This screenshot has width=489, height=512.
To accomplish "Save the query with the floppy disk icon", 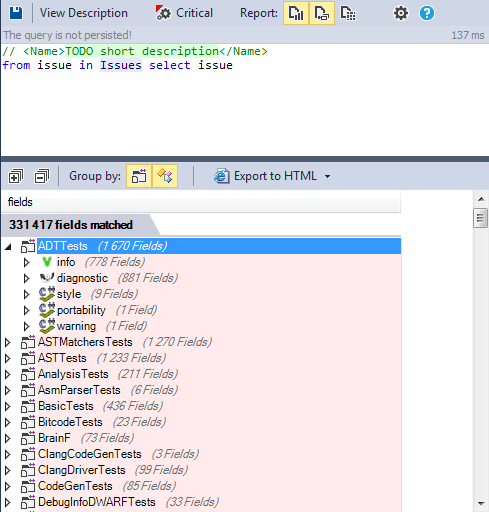I will [x=16, y=13].
